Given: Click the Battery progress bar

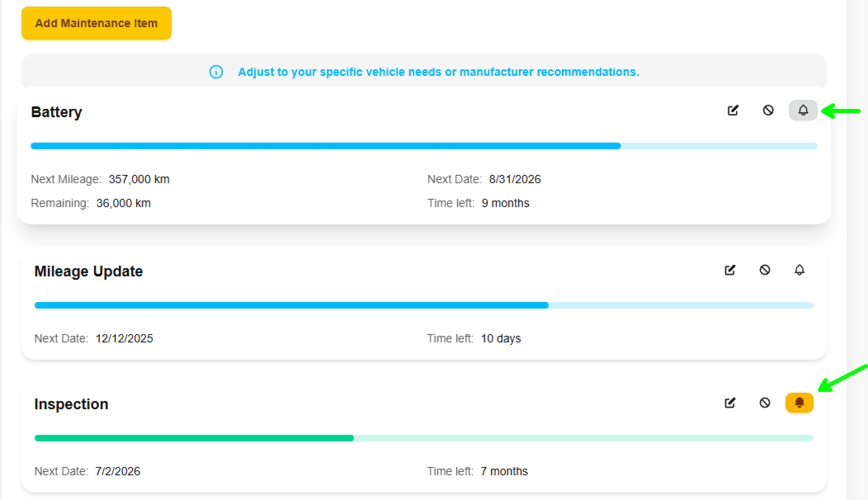Looking at the screenshot, I should [424, 146].
